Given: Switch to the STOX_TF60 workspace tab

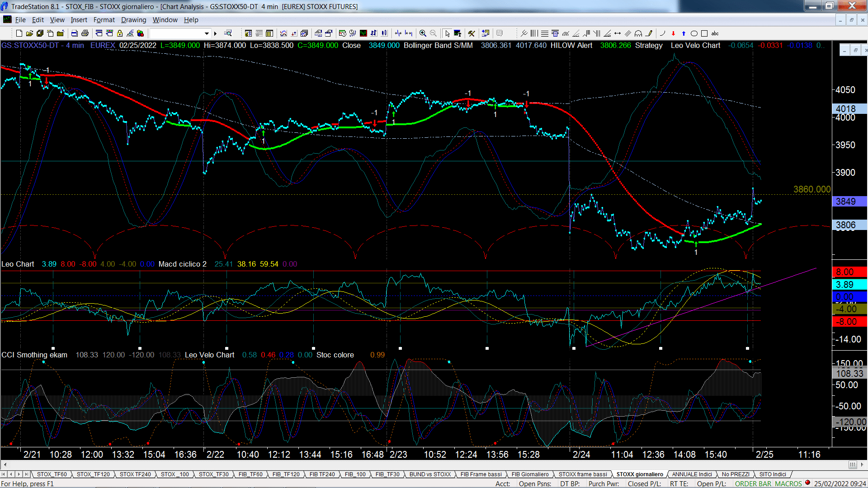Looking at the screenshot, I should (52, 474).
